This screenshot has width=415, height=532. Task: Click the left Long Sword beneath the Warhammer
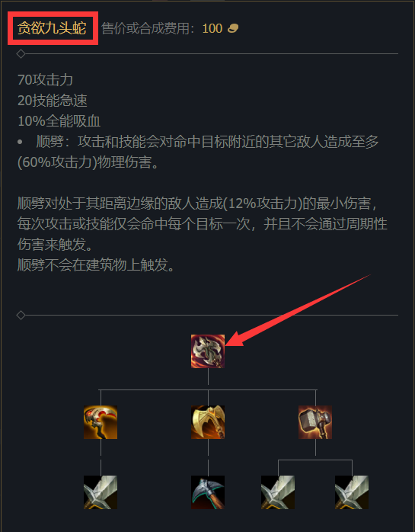point(278,492)
